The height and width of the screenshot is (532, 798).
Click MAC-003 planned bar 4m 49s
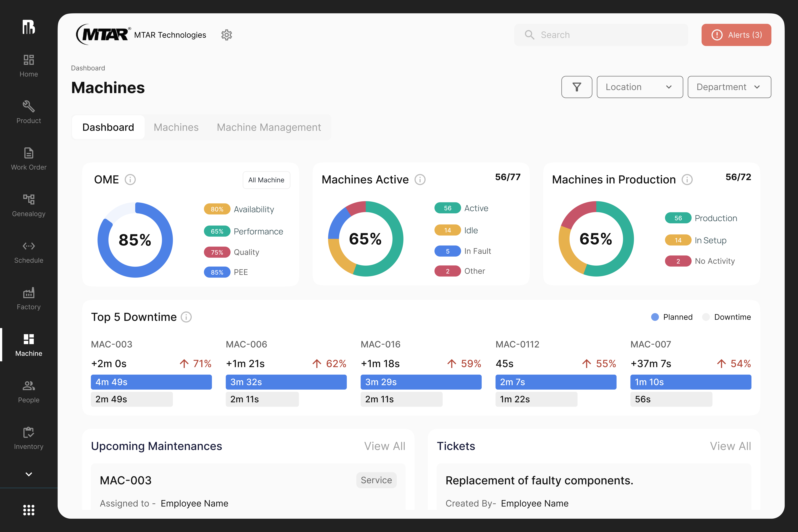(151, 382)
